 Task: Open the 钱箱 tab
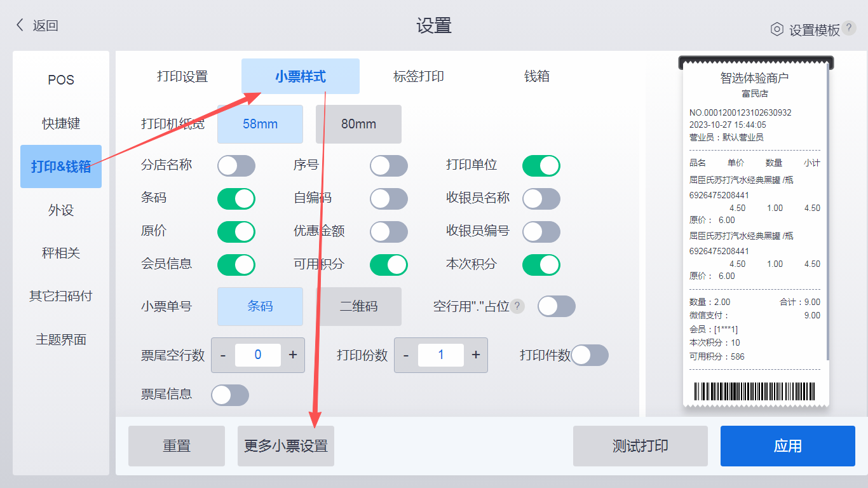(x=537, y=77)
